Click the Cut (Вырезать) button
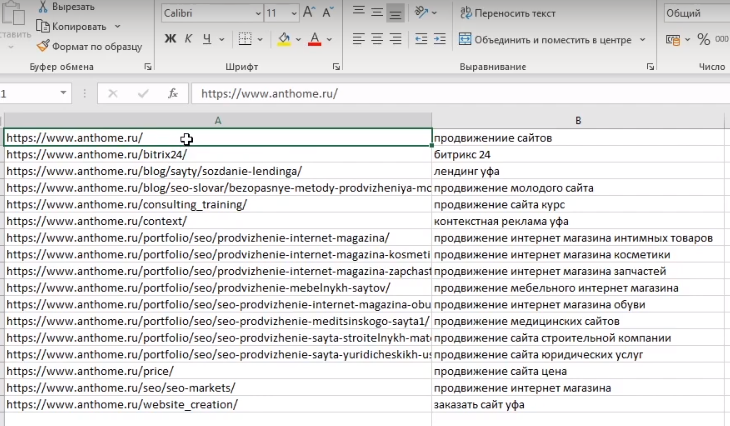This screenshot has height=426, width=730. click(66, 7)
